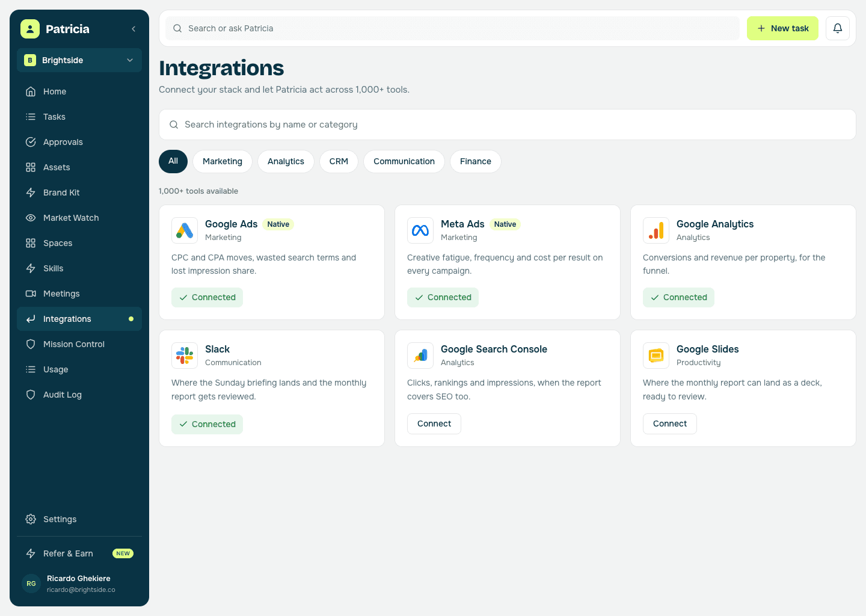Click Connected status on Google Ads card
This screenshot has height=616, width=866.
tap(207, 297)
